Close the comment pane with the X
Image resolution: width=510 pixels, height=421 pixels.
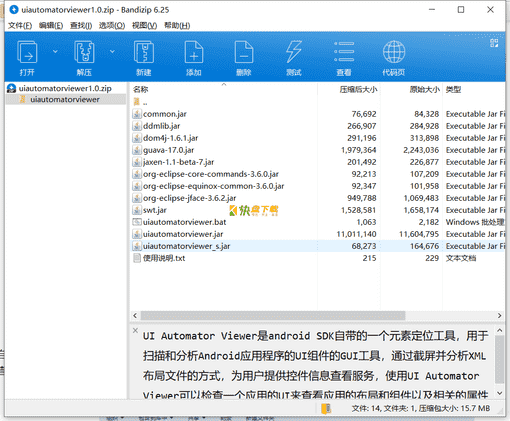(135, 330)
